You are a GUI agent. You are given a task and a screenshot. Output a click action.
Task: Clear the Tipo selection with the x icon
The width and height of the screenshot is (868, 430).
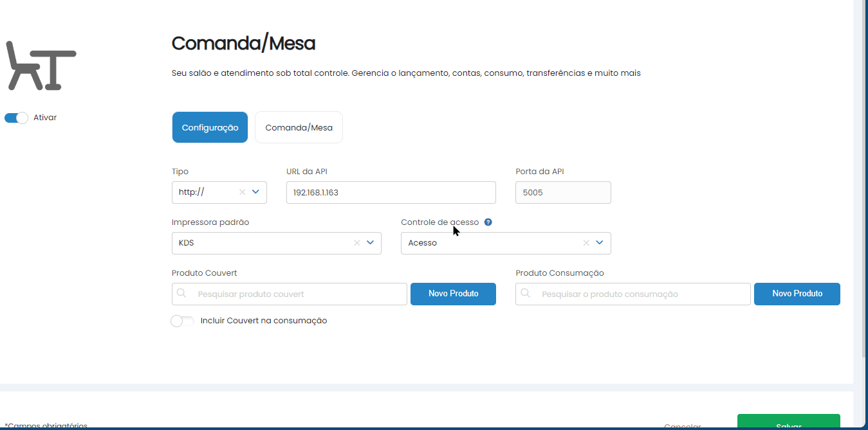point(243,192)
